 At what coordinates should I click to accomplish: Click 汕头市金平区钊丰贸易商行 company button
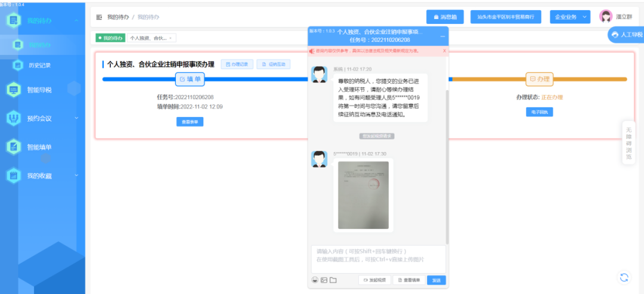coord(506,17)
